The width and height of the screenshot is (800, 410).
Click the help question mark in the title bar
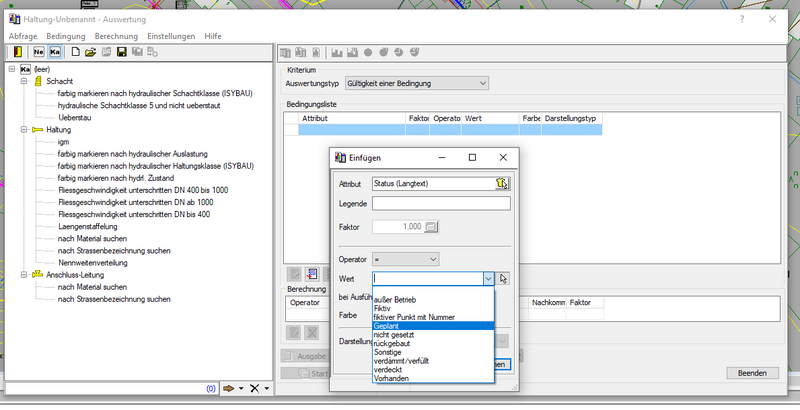click(x=742, y=19)
